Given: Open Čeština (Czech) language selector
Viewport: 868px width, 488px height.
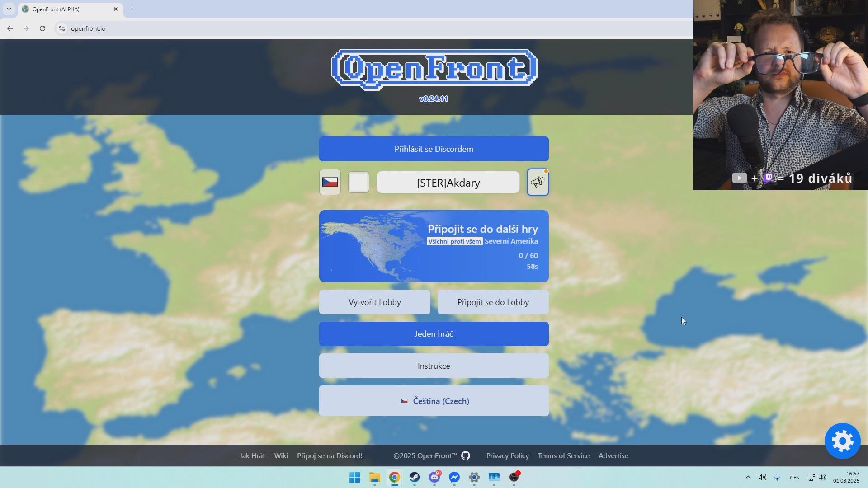Looking at the screenshot, I should click(434, 401).
